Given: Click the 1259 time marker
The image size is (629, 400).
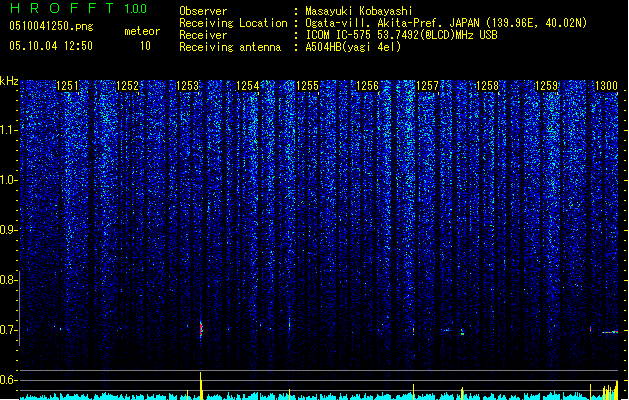Looking at the screenshot, I should pyautogui.click(x=547, y=86).
